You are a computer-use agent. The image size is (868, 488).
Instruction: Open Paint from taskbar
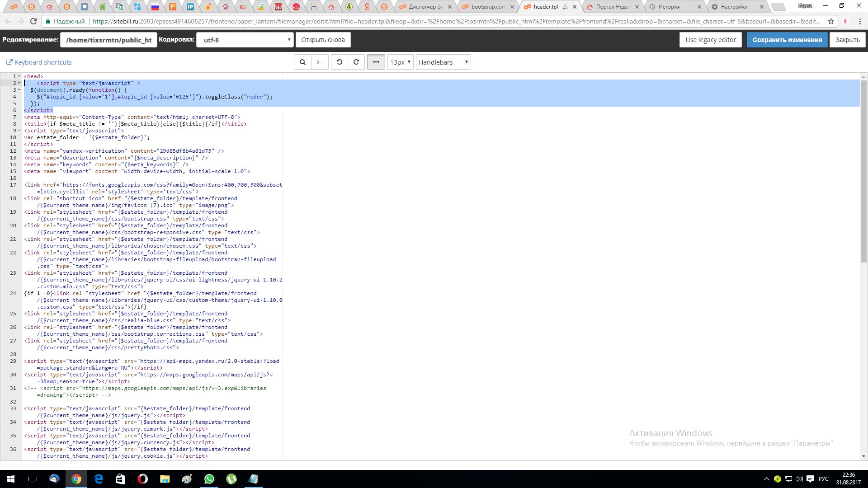pyautogui.click(x=187, y=479)
